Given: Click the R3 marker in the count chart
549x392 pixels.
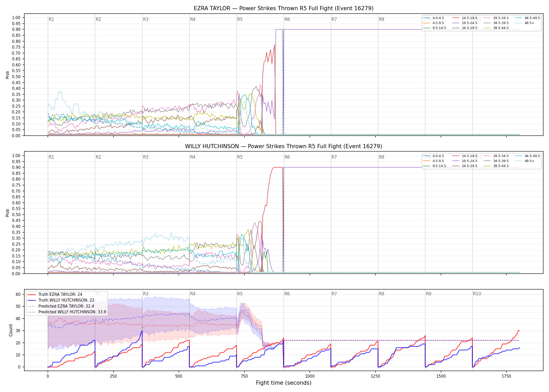Looking at the screenshot, I should [146, 294].
